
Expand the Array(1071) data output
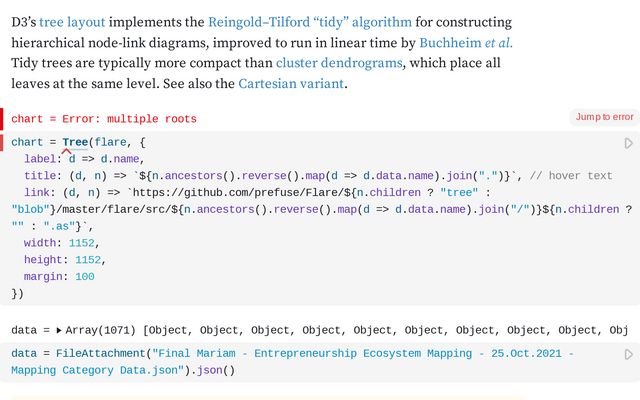58,330
